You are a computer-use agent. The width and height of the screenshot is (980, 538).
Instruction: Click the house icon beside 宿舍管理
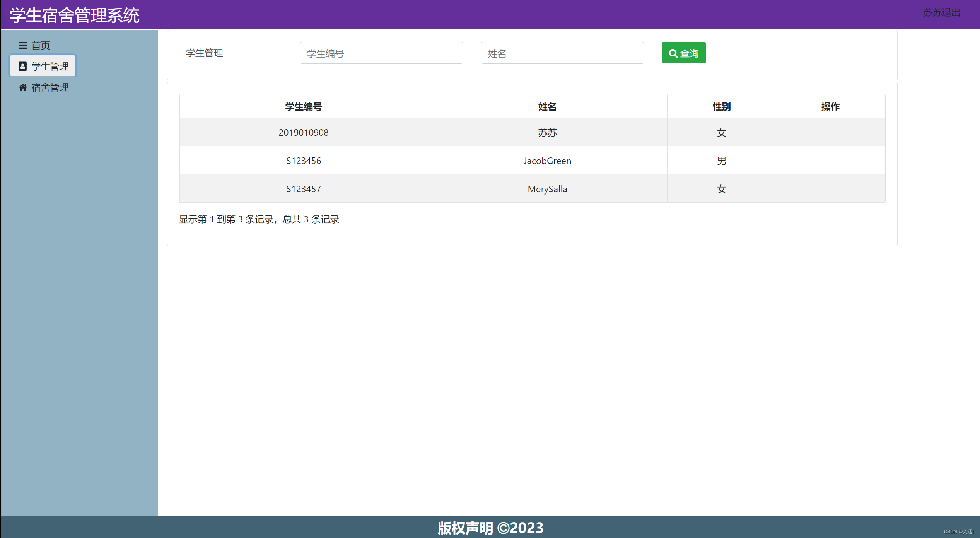[23, 87]
